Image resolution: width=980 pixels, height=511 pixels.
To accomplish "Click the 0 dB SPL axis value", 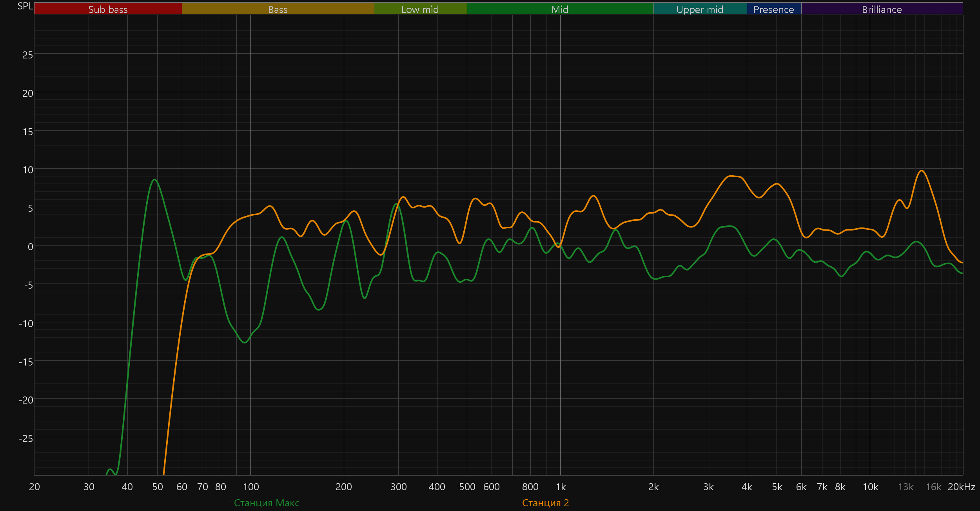I will coord(30,247).
